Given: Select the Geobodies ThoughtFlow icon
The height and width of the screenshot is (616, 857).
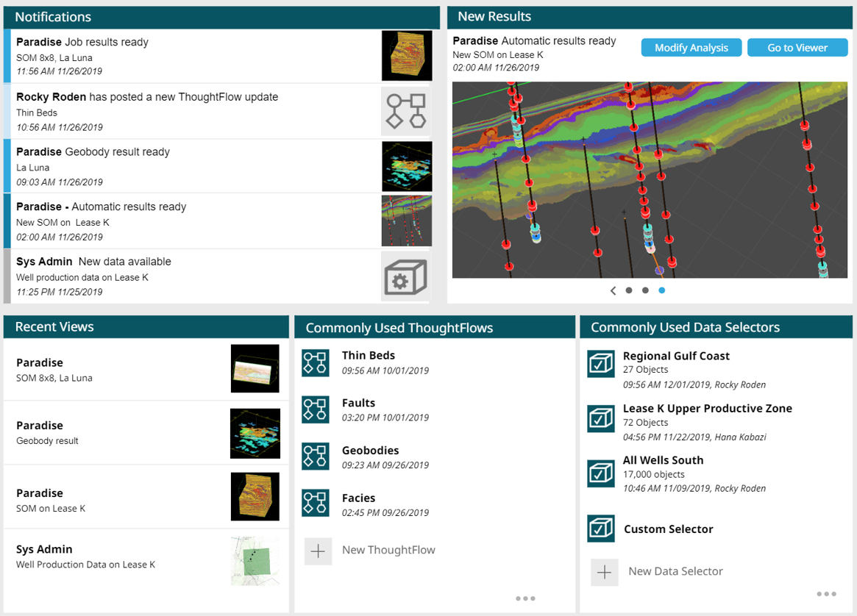Looking at the screenshot, I should pyautogui.click(x=316, y=457).
